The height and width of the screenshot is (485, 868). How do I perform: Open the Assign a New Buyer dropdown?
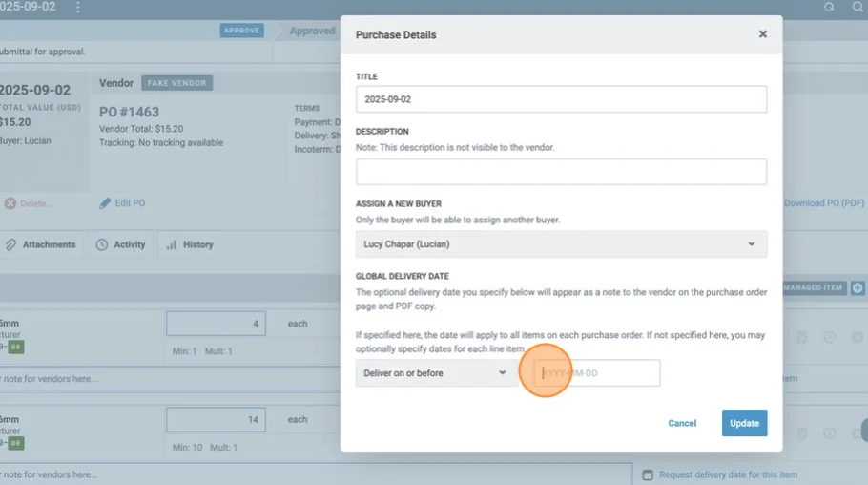561,244
